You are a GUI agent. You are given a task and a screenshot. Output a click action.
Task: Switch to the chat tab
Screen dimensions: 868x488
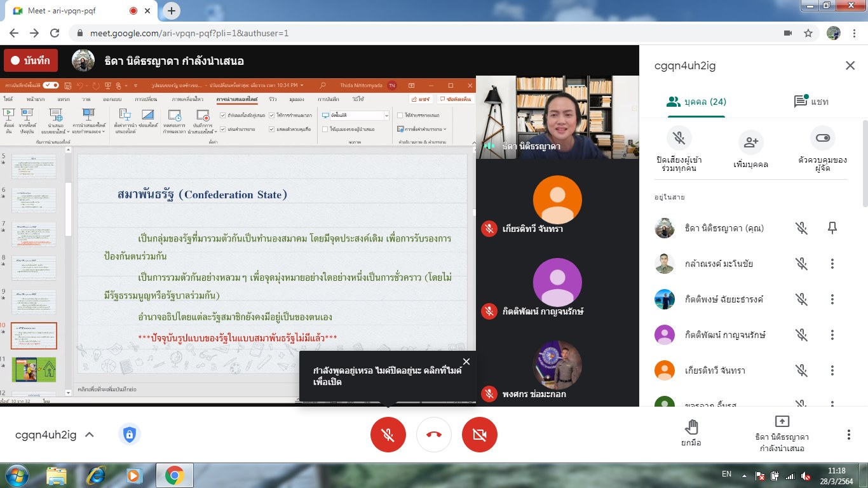click(x=811, y=102)
